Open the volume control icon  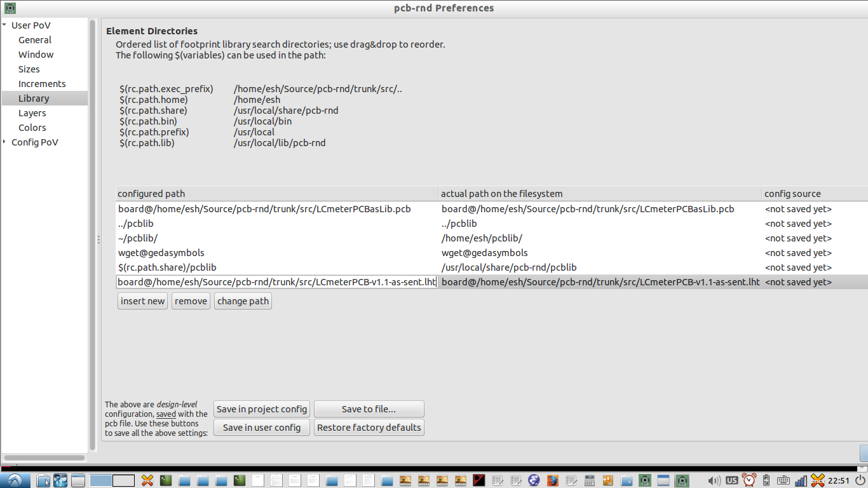pyautogui.click(x=713, y=480)
